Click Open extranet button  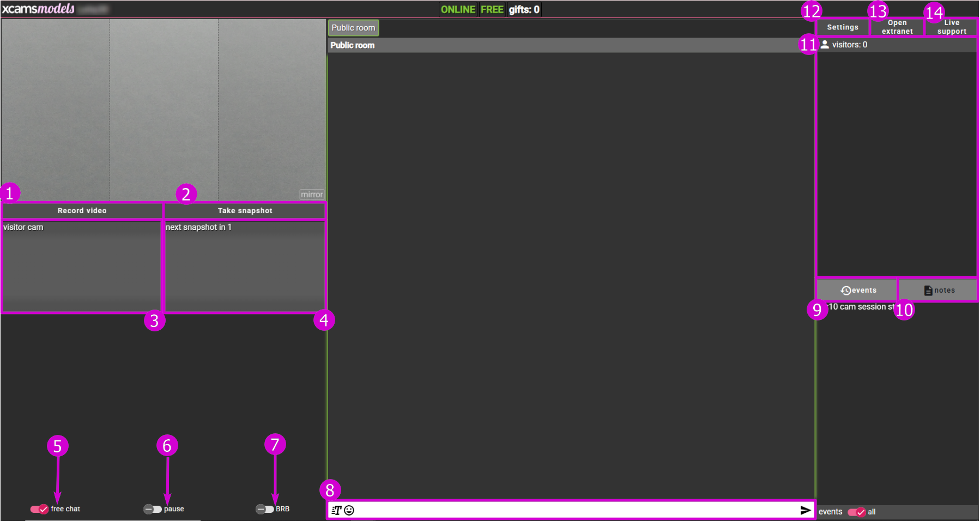coord(897,27)
